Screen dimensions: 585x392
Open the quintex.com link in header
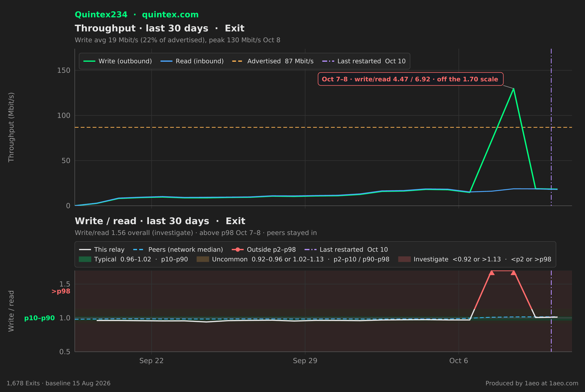click(170, 15)
